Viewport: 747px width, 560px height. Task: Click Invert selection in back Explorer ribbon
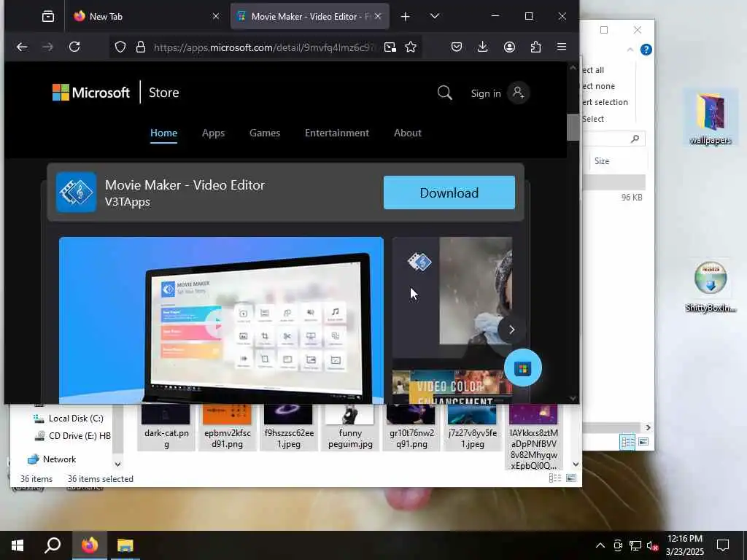(605, 102)
